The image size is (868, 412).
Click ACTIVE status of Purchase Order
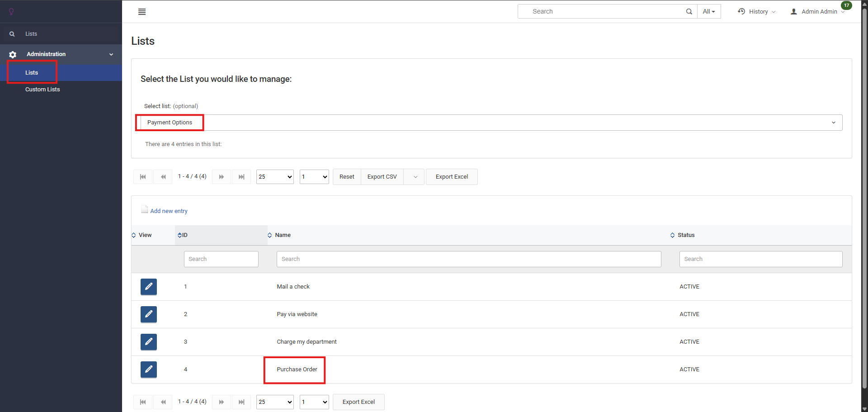[689, 369]
